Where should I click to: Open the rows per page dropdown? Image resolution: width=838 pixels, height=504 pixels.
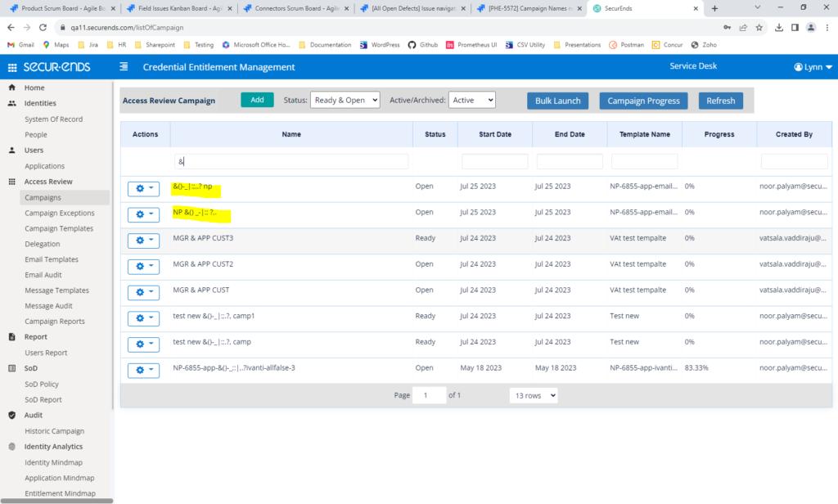534,395
